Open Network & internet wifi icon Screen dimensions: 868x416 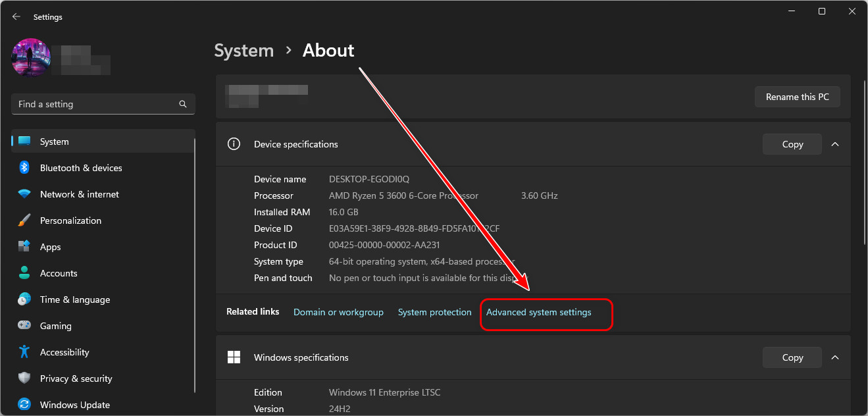24,194
